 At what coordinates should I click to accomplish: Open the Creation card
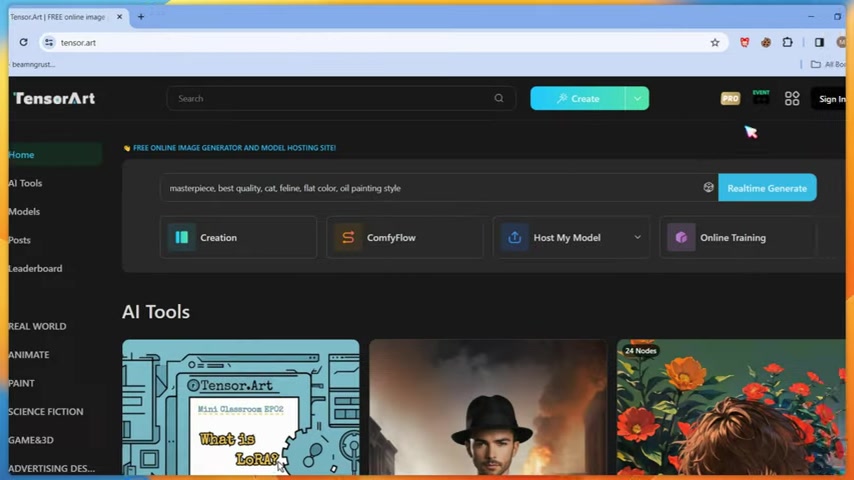point(239,238)
